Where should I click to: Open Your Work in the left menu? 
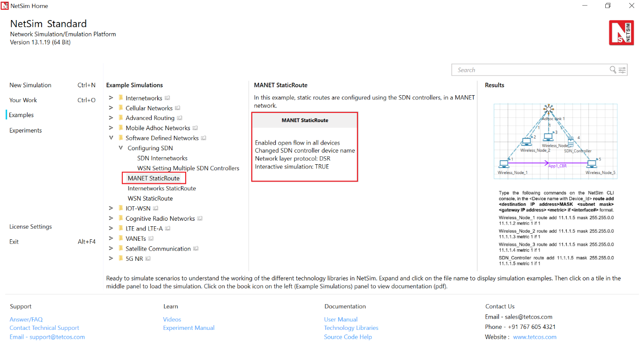[23, 100]
